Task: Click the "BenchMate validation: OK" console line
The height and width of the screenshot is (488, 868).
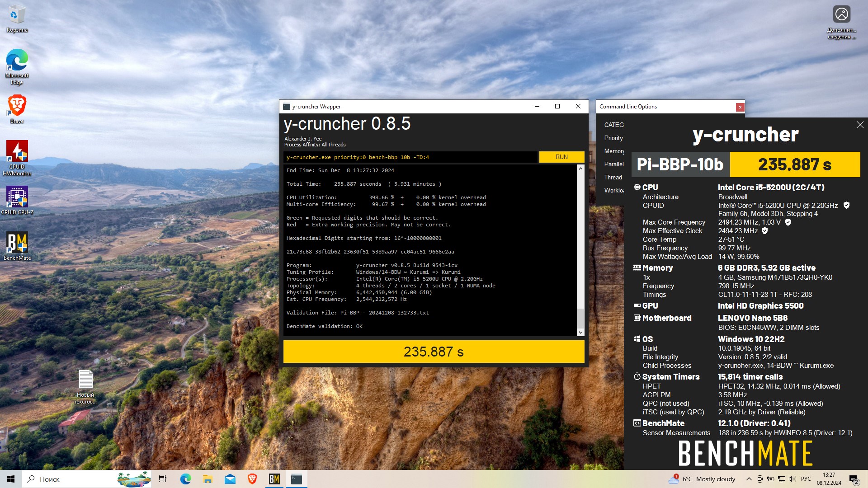Action: [325, 326]
